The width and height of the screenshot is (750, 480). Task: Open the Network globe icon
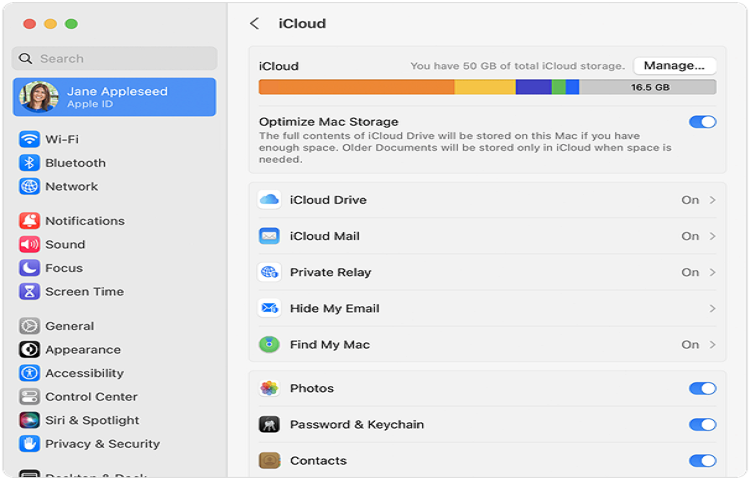click(x=29, y=186)
